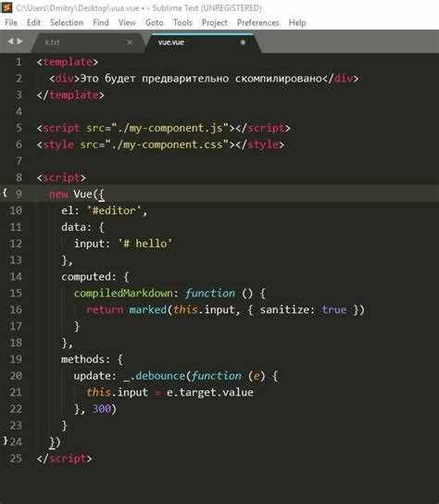Open the Find menu
The height and width of the screenshot is (504, 439).
101,23
